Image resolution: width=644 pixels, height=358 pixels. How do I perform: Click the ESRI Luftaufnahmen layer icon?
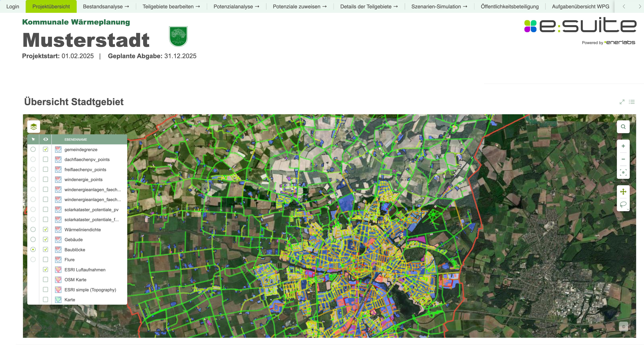pos(58,270)
